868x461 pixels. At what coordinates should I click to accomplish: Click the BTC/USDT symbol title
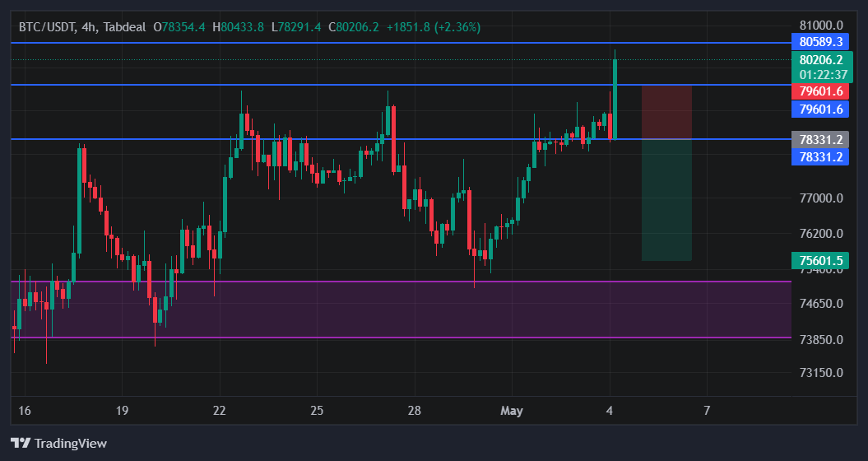click(47, 26)
